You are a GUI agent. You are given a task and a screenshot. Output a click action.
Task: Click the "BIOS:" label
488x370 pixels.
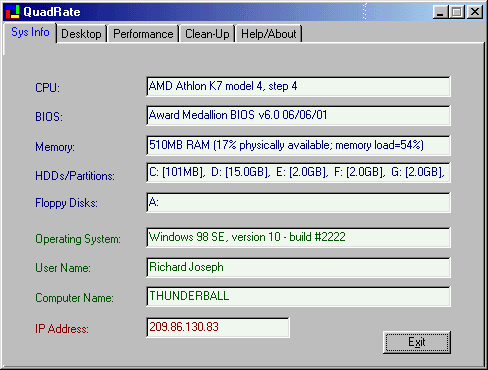(x=49, y=117)
